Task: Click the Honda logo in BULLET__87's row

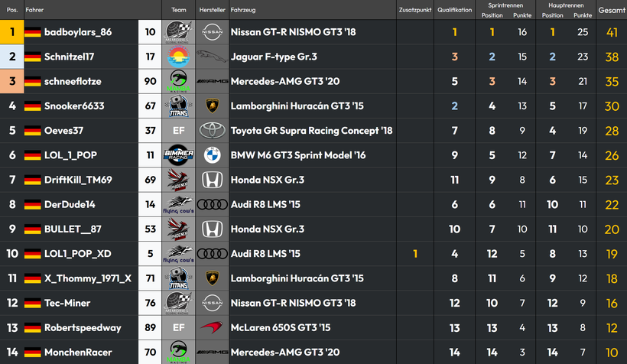Action: [x=213, y=229]
